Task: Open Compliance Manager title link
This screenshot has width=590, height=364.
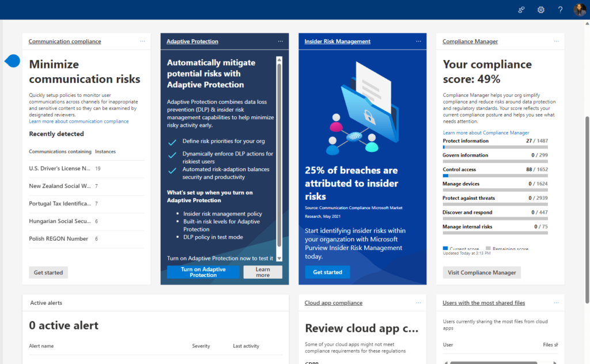Action: click(470, 41)
